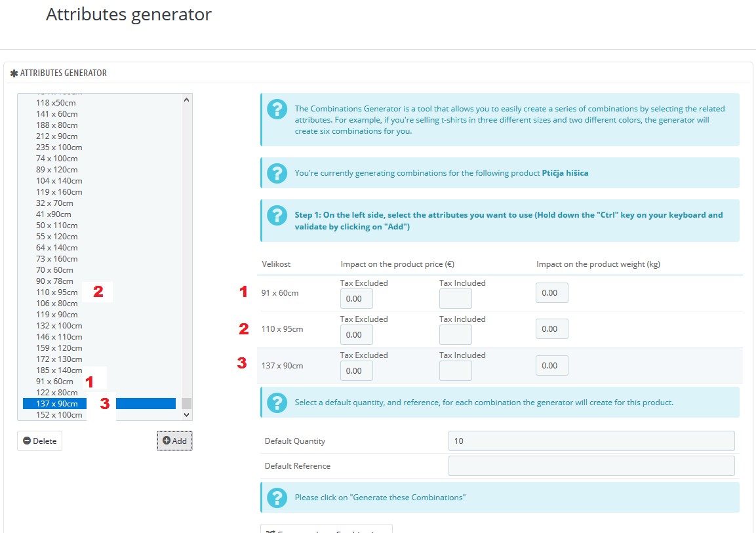Select the 70 x 60cm list entry
Image resolution: width=756 pixels, height=533 pixels.
54,270
